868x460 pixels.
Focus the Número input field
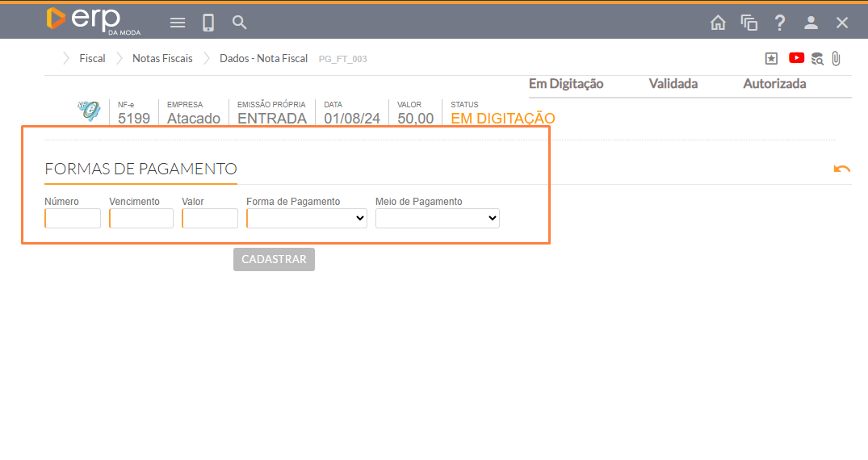(x=73, y=218)
